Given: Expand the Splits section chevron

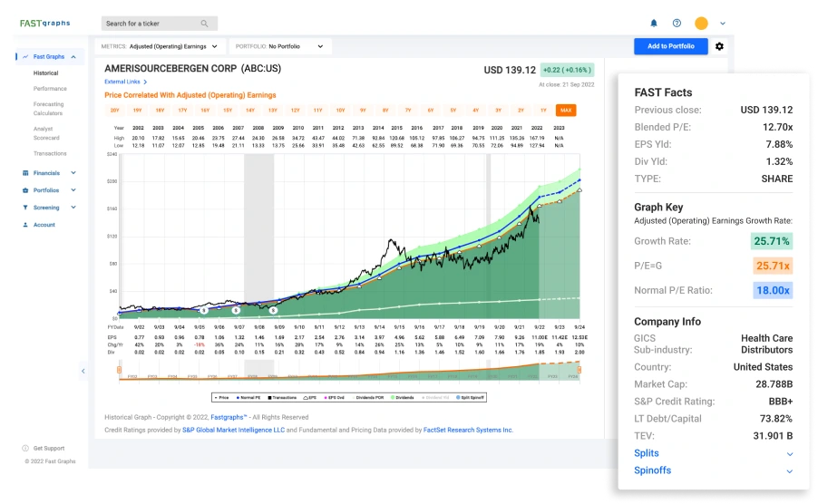Looking at the screenshot, I should click(790, 454).
